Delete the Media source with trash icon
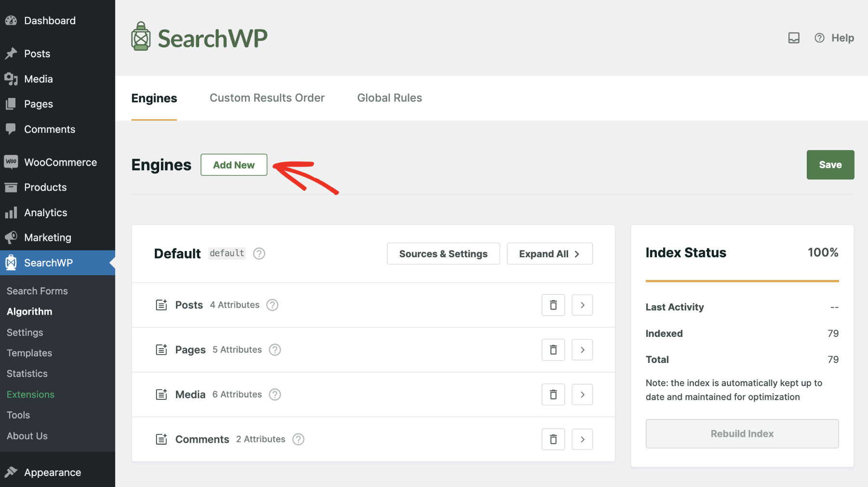This screenshot has width=868, height=487. [x=553, y=395]
